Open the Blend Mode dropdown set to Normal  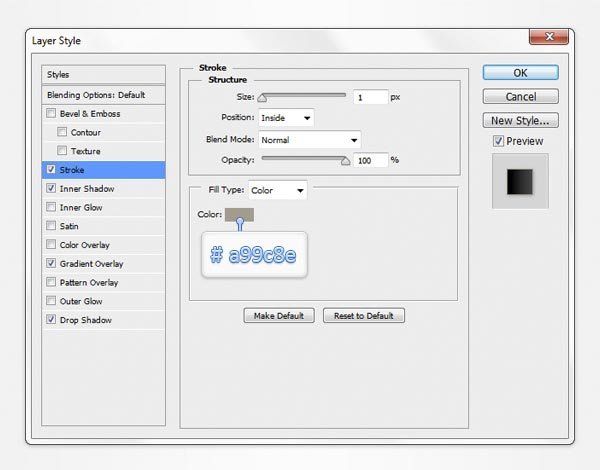pos(310,140)
